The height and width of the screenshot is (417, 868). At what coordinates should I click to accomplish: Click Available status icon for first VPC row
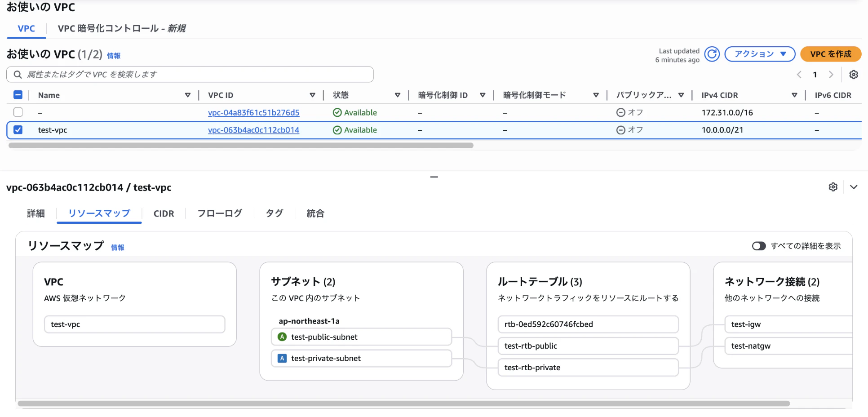pyautogui.click(x=337, y=112)
